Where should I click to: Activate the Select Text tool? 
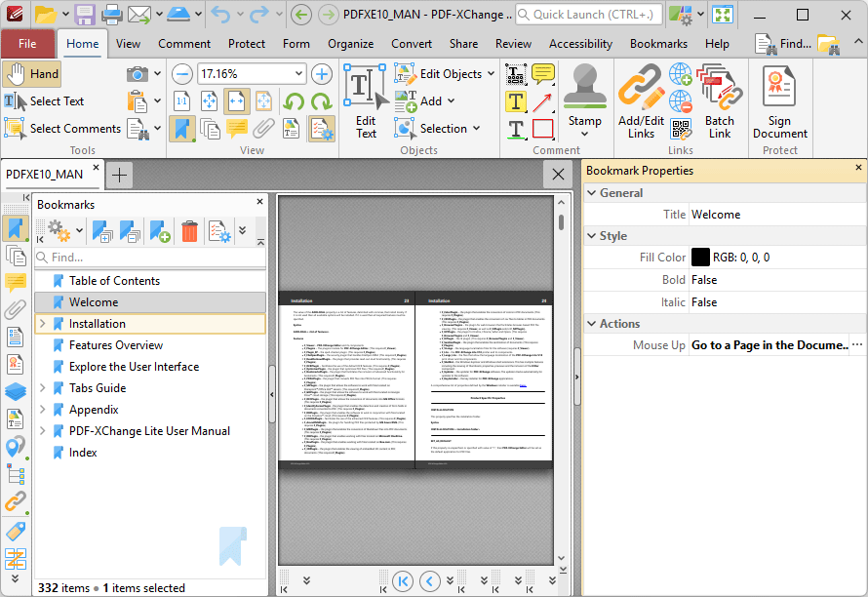click(x=44, y=101)
